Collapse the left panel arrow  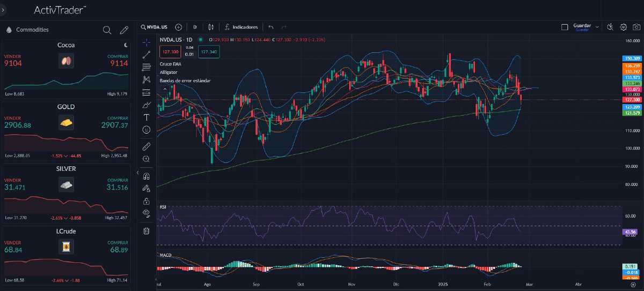click(138, 174)
